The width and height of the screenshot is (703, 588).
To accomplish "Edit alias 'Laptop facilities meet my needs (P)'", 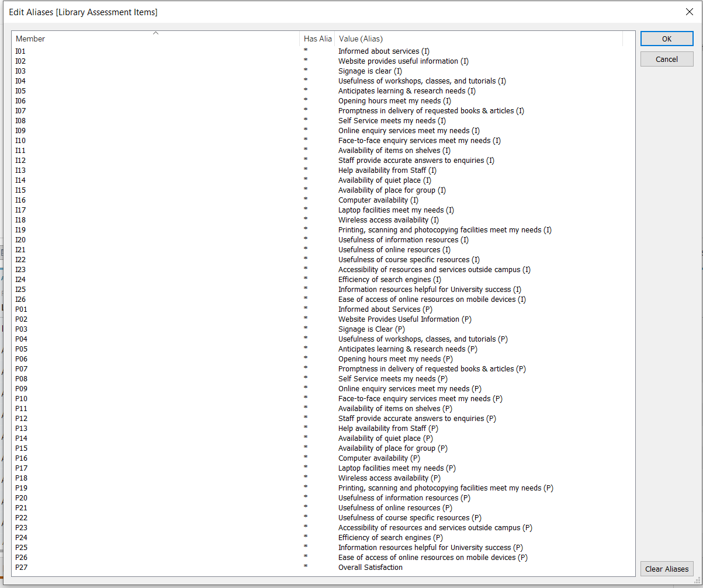I will click(x=397, y=468).
